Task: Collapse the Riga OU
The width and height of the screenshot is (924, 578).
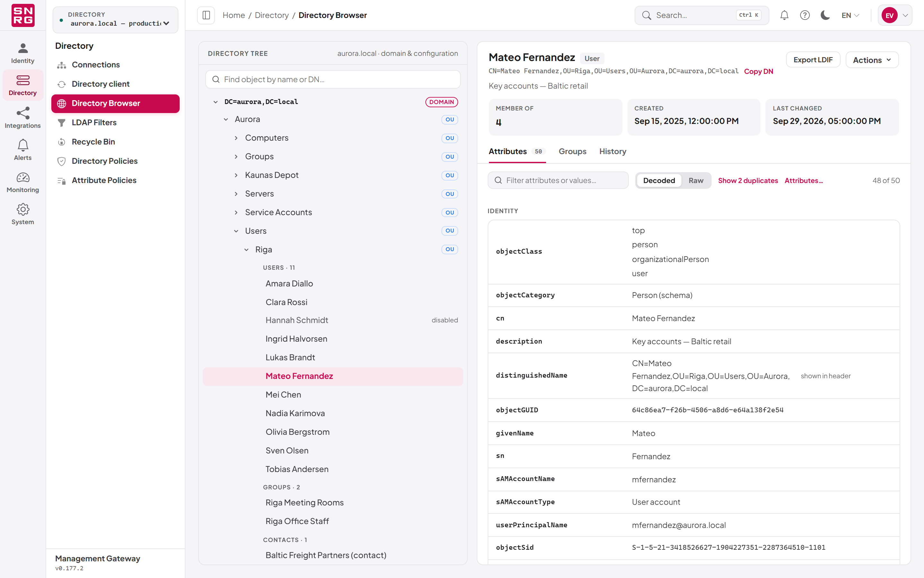Action: click(247, 250)
